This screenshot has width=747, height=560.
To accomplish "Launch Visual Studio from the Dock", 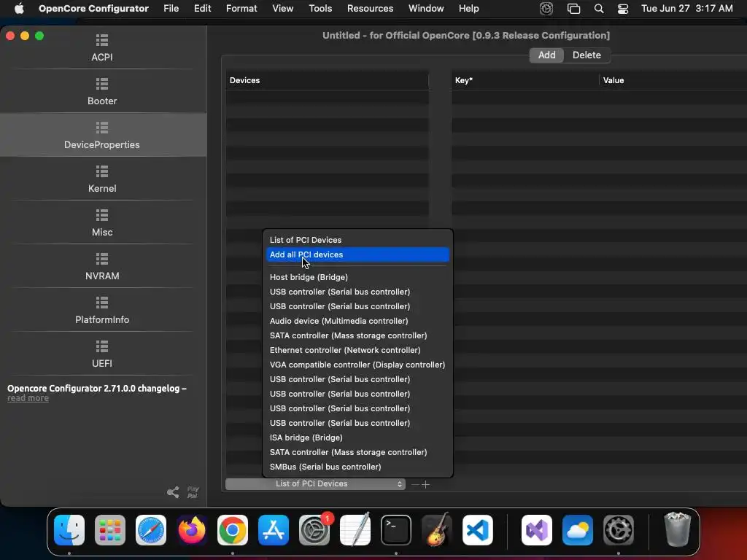I will (x=537, y=530).
